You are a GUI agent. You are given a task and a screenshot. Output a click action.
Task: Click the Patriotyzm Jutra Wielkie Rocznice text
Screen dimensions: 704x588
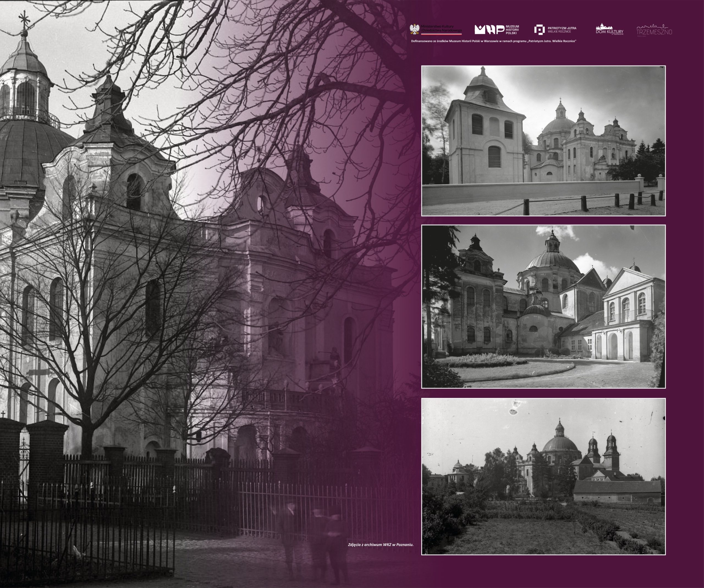coord(562,30)
